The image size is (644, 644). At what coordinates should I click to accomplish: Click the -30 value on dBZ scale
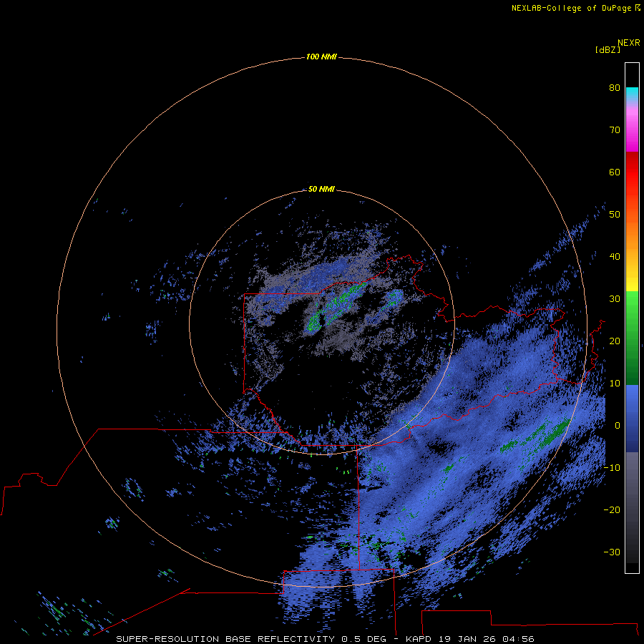point(612,552)
